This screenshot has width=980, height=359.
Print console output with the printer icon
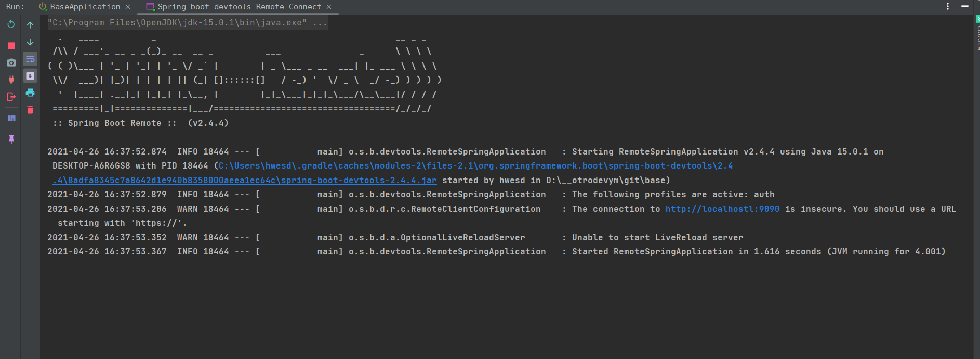point(30,93)
